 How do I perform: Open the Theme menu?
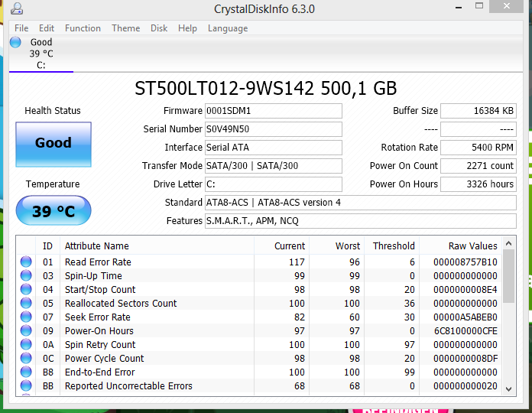(x=126, y=28)
